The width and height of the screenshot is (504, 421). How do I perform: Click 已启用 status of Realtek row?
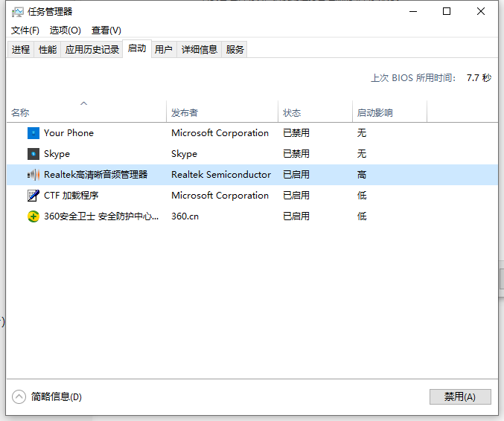pos(296,175)
